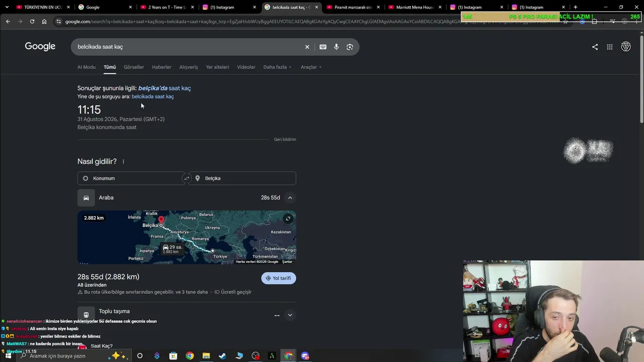Select the Alışveriş search tab
This screenshot has width=644, height=362.
point(189,67)
